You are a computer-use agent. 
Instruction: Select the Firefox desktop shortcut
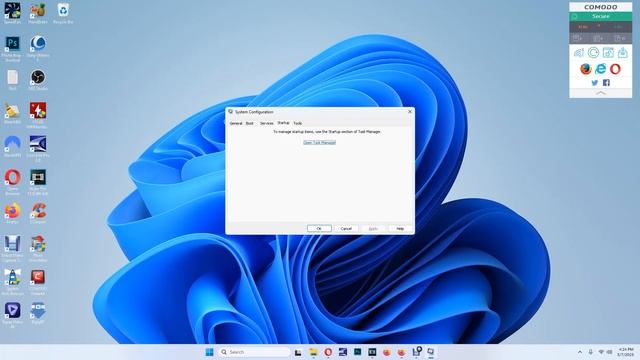[x=12, y=213]
